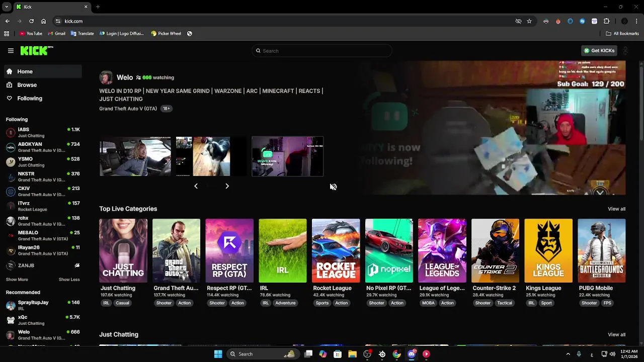The height and width of the screenshot is (362, 644).
Task: Open a new browser tab
Action: point(98,7)
